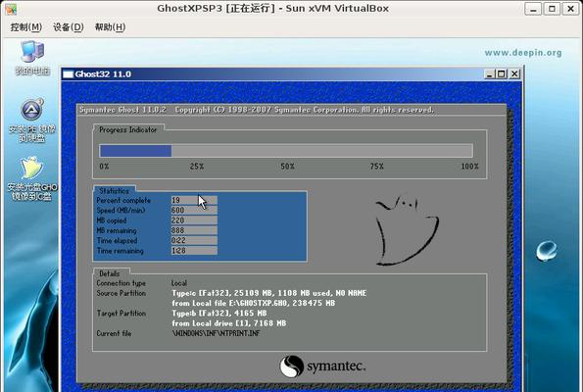This screenshot has width=583, height=392.
Task: Click the Source Partition Type:c line
Action: coord(268,293)
